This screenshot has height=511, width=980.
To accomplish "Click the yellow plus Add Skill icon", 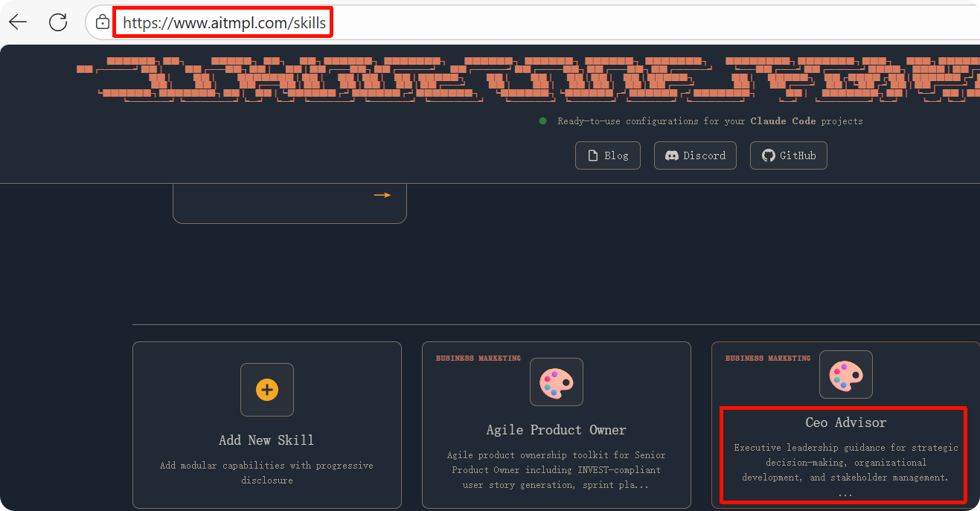I will tap(267, 390).
